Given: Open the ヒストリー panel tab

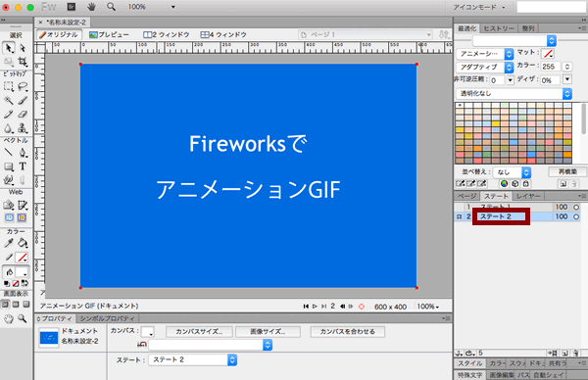Looking at the screenshot, I should point(499,28).
